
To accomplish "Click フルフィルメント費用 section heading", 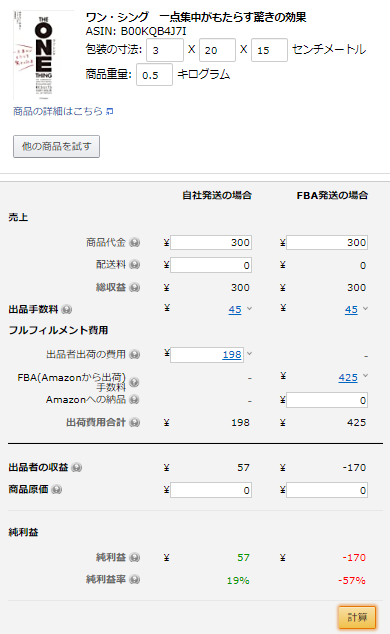I will (x=58, y=330).
